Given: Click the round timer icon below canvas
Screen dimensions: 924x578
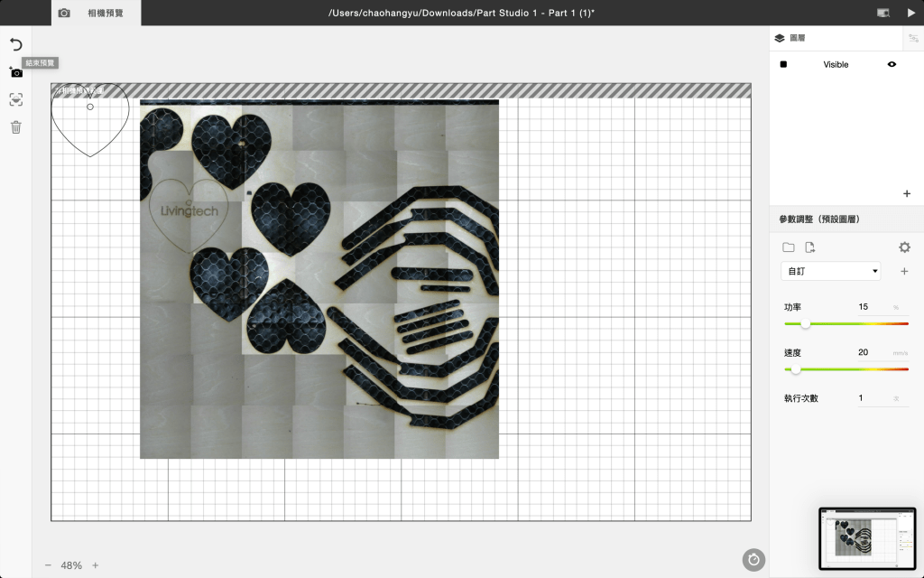Looking at the screenshot, I should (x=753, y=560).
